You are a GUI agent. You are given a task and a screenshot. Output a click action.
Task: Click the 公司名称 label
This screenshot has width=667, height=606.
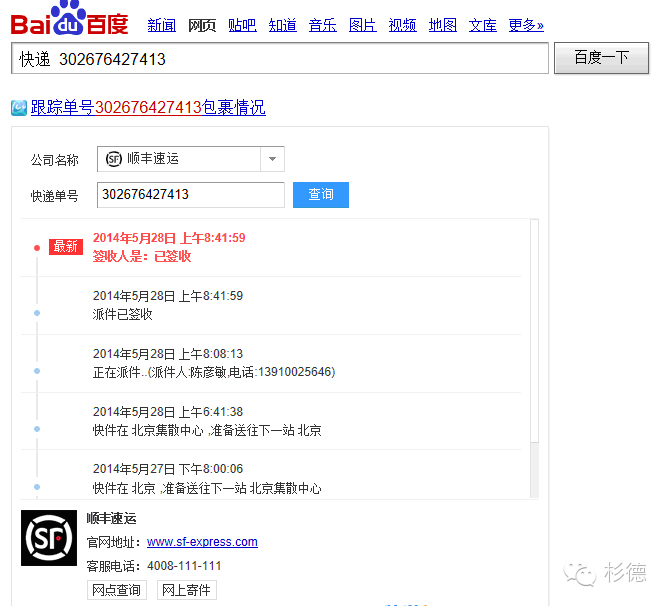[54, 160]
